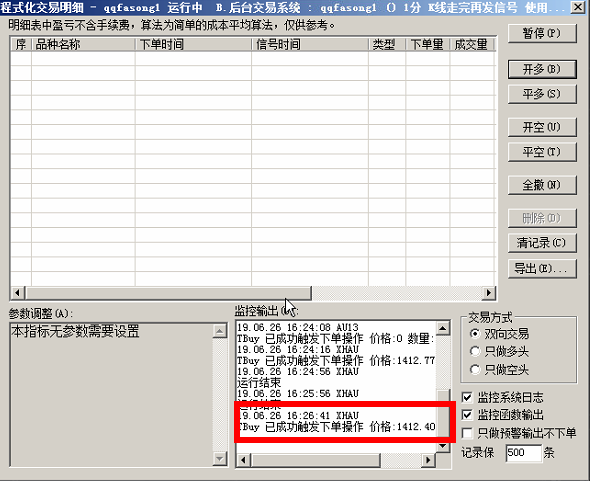Click the monitor output scroll-right arrow

[x=428, y=460]
